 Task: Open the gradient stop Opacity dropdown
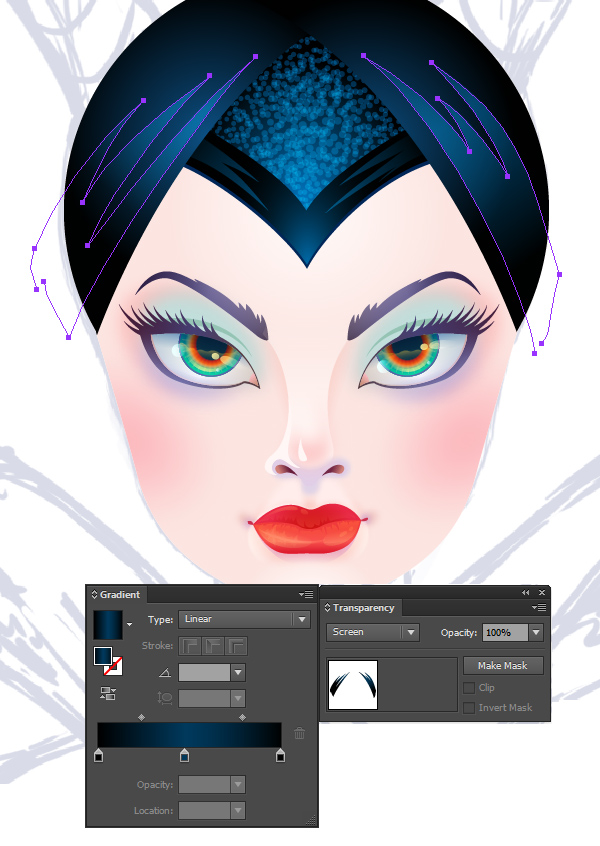click(238, 784)
